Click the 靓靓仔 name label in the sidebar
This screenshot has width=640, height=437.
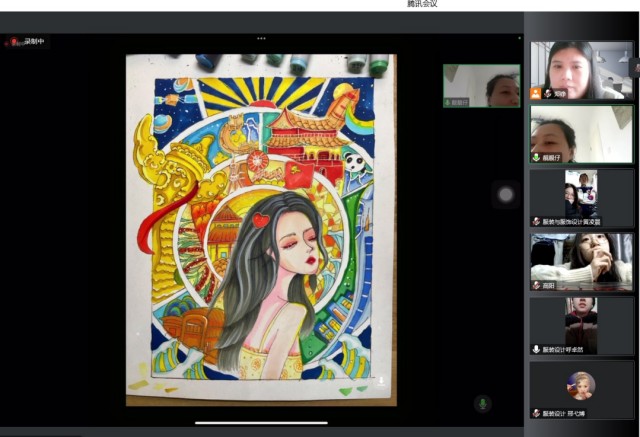pyautogui.click(x=551, y=157)
